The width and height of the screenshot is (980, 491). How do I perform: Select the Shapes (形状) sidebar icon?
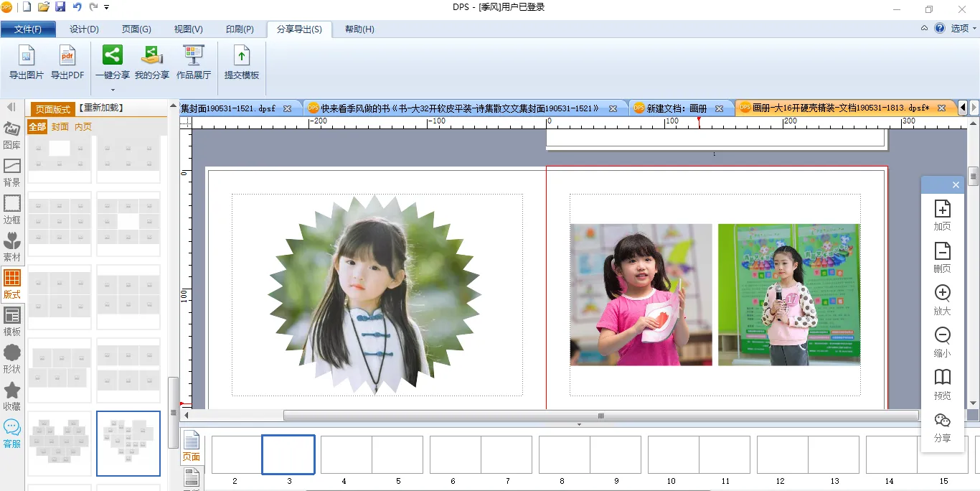pos(12,359)
